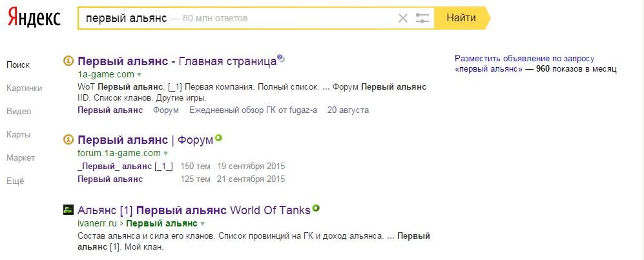This screenshot has height=260, width=644.
Task: Click snippet text WoT Первый альянс
Action: 120,87
